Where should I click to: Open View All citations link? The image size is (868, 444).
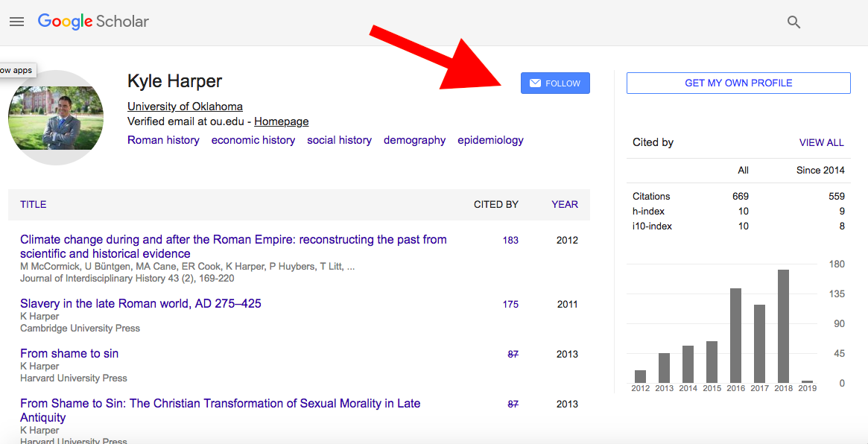point(821,142)
